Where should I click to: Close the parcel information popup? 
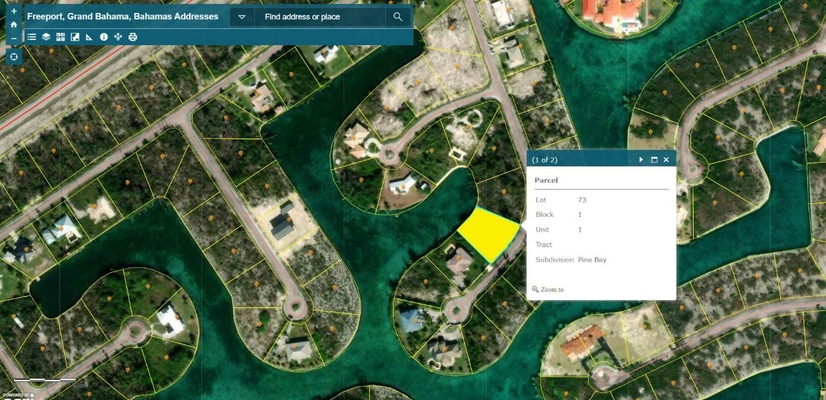666,160
